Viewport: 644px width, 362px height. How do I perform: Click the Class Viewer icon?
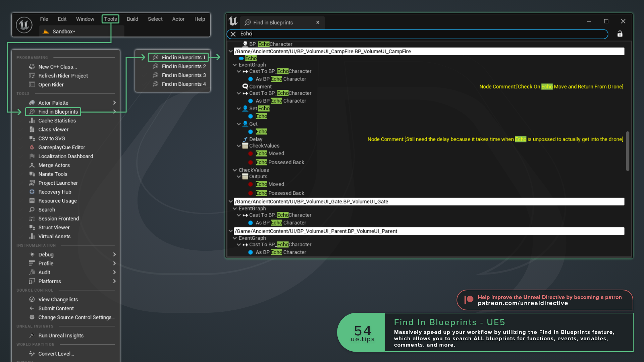(32, 129)
